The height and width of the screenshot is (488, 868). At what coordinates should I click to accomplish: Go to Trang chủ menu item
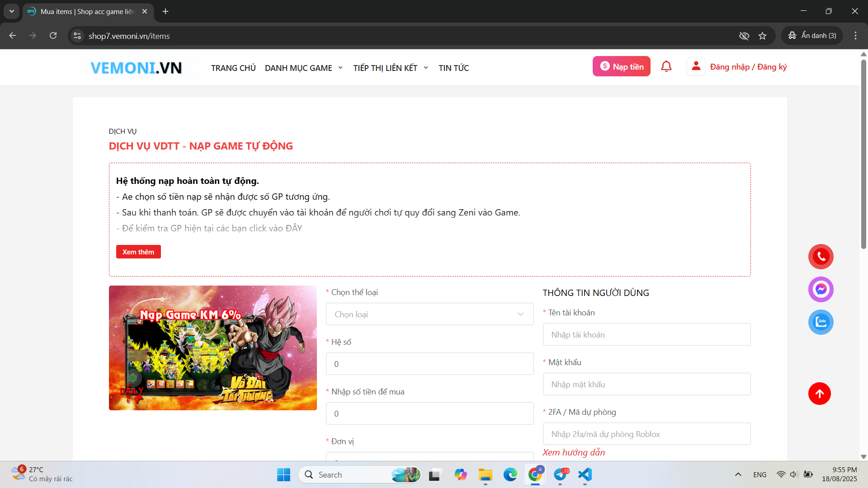(x=233, y=68)
